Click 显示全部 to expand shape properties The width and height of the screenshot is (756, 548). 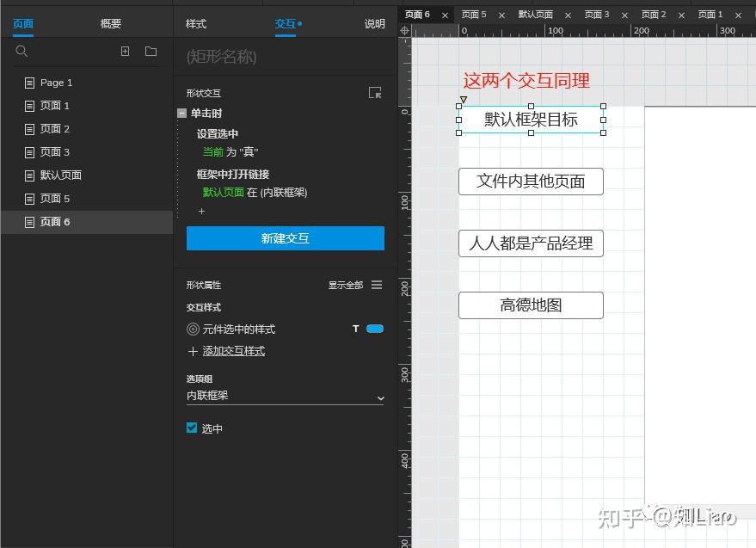[347, 285]
